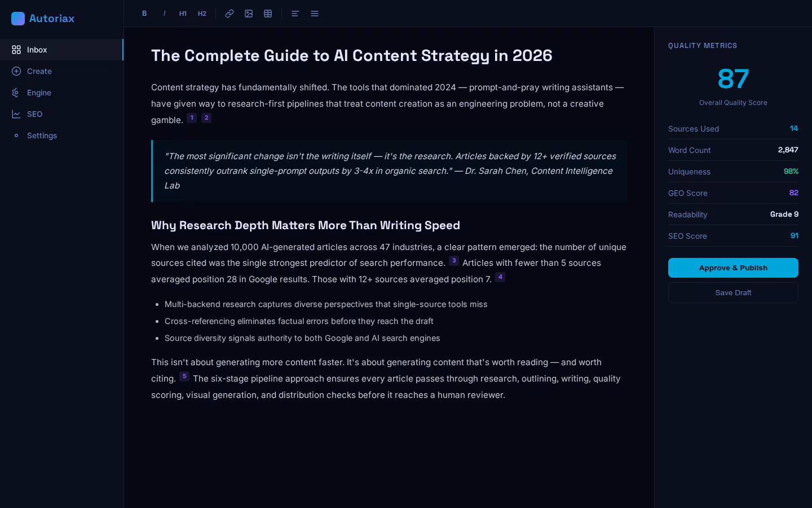
Task: Click the insert link icon
Action: (x=230, y=14)
